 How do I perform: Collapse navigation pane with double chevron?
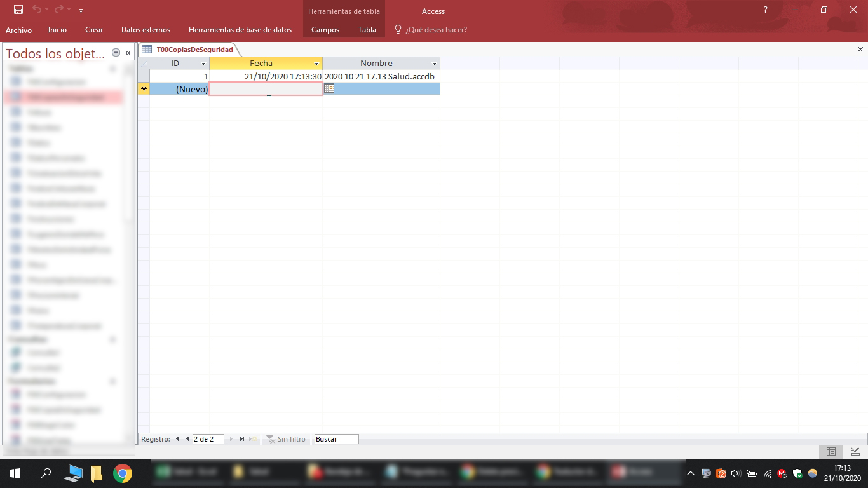pos(128,53)
